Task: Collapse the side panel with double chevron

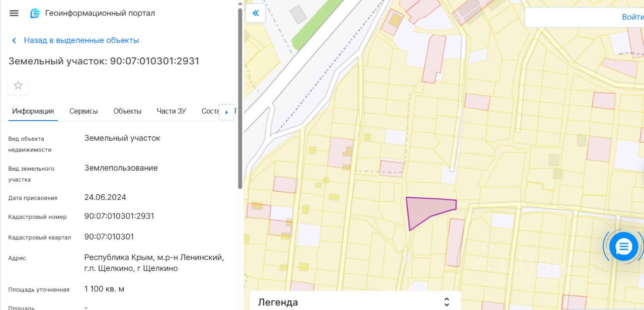Action: (256, 13)
